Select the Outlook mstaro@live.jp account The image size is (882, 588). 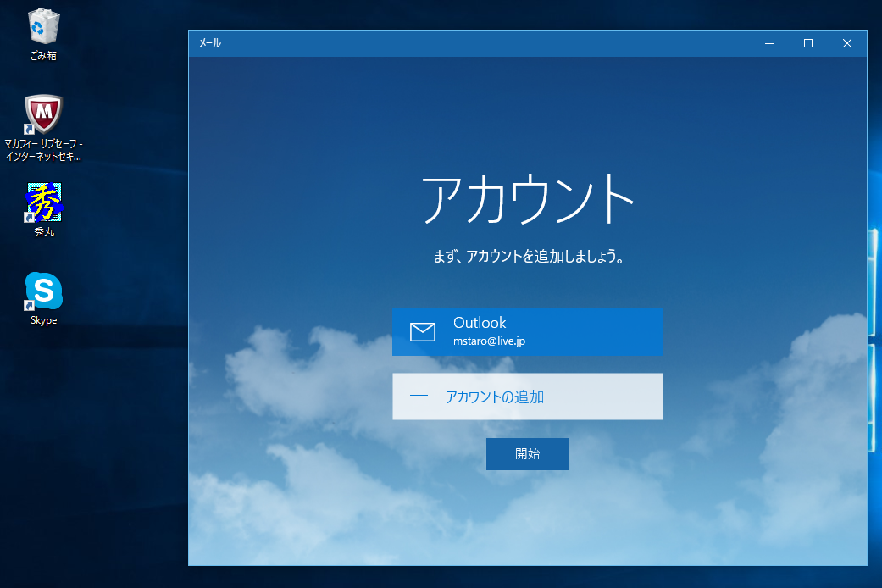528,331
